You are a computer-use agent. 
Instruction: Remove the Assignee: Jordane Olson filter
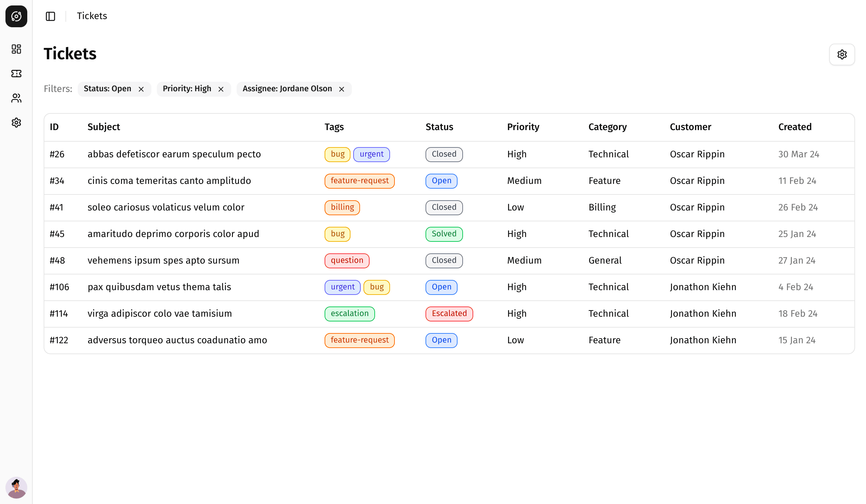point(342,89)
